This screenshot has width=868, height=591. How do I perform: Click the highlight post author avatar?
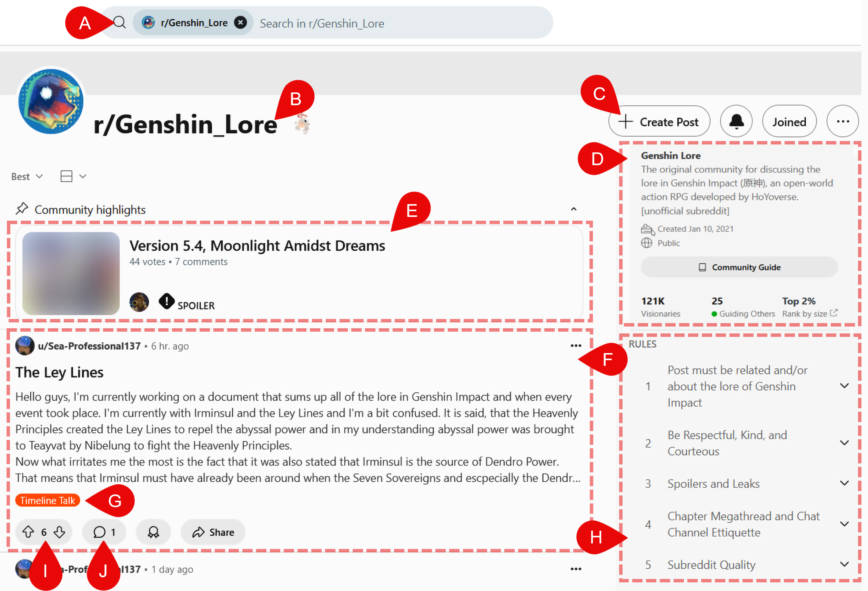(139, 302)
